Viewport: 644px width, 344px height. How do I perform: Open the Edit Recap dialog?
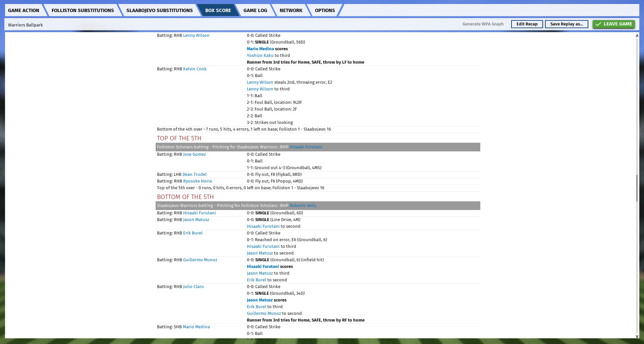pyautogui.click(x=527, y=24)
